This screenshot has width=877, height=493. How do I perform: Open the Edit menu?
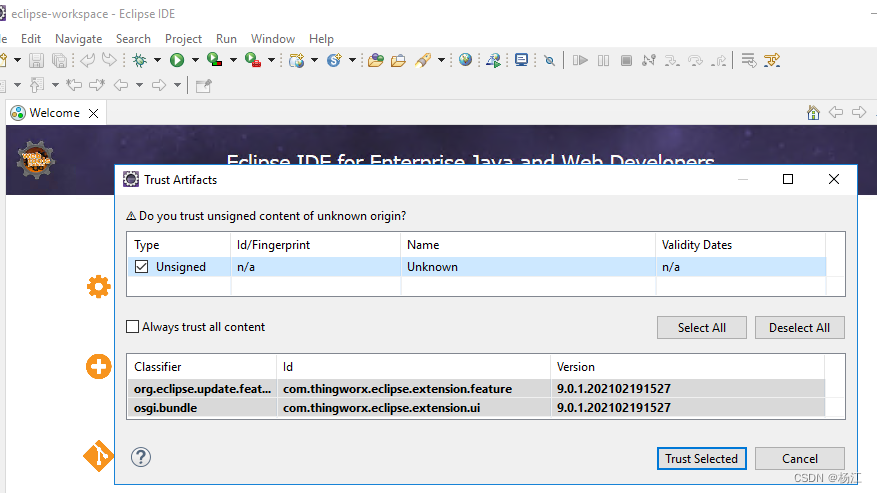(x=31, y=39)
